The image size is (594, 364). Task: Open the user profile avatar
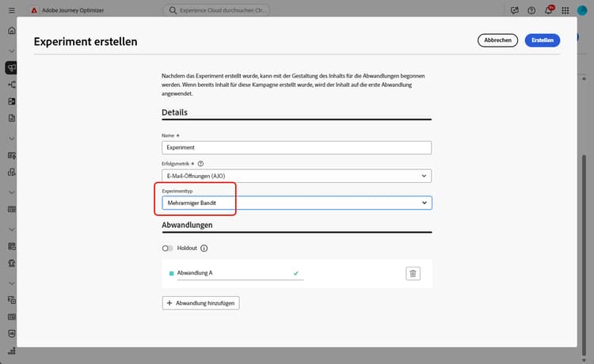pyautogui.click(x=581, y=10)
